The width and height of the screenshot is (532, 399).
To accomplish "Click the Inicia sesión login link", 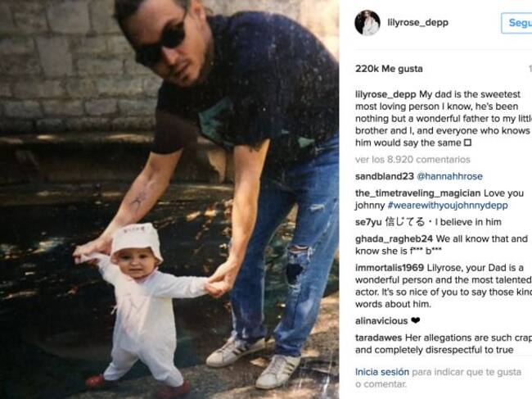I will [x=382, y=372].
